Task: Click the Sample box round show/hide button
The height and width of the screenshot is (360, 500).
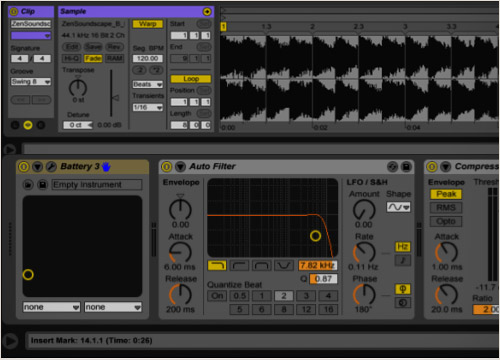Action: coord(207,12)
